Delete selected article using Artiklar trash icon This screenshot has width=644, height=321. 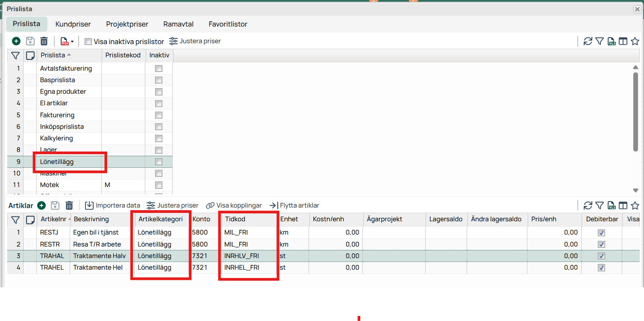point(69,205)
